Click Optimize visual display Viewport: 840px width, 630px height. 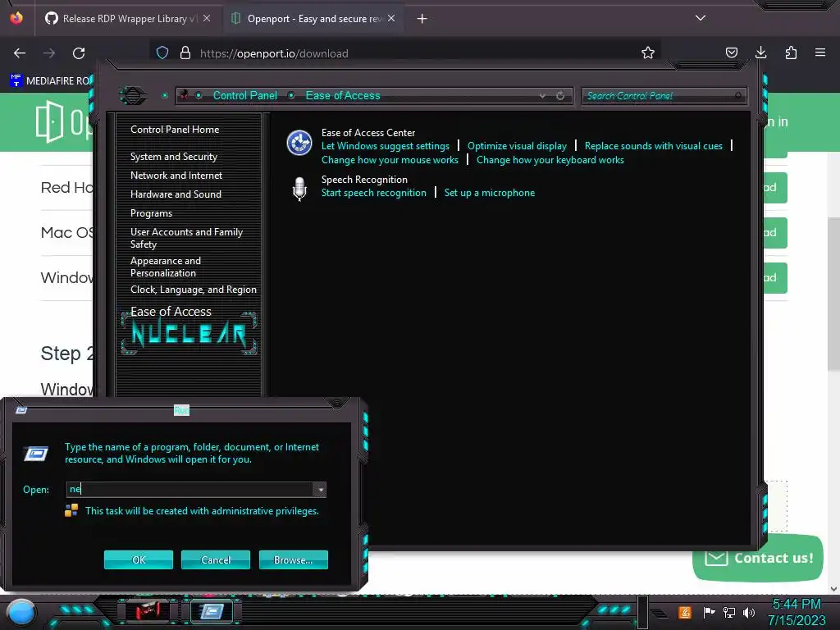(x=517, y=146)
